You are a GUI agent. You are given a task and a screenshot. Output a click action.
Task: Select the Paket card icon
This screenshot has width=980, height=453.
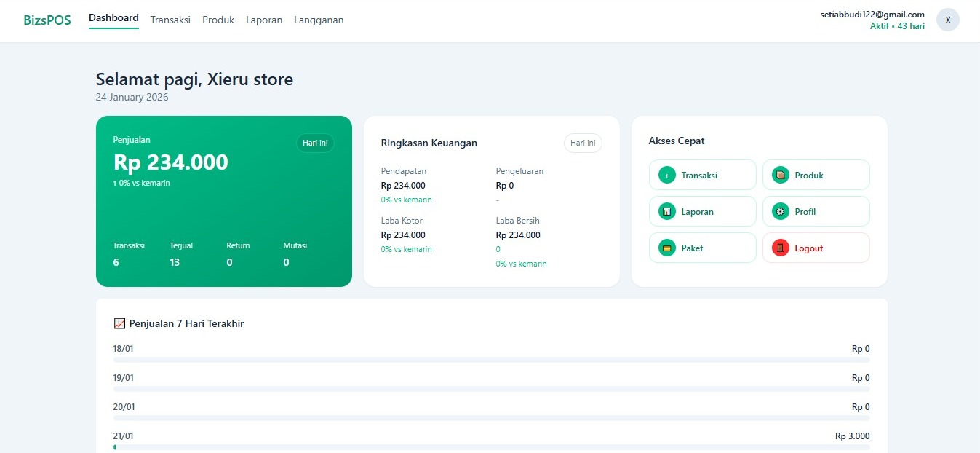coord(666,248)
